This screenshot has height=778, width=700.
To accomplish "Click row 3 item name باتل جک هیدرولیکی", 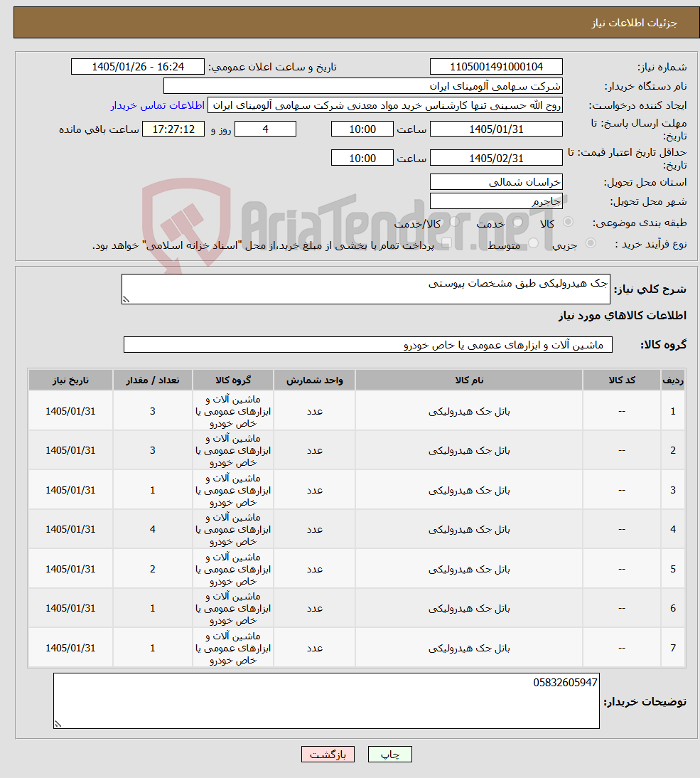I will [x=469, y=490].
